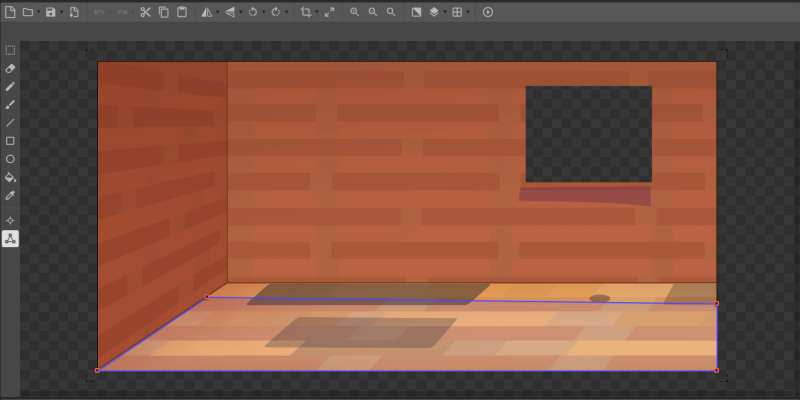Select the Paint bucket fill tool
Image resolution: width=800 pixels, height=400 pixels.
tap(10, 178)
